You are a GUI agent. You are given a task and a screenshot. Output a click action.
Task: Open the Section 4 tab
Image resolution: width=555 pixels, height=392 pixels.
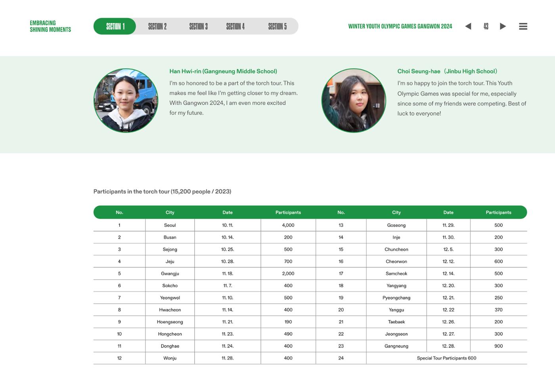pyautogui.click(x=235, y=26)
